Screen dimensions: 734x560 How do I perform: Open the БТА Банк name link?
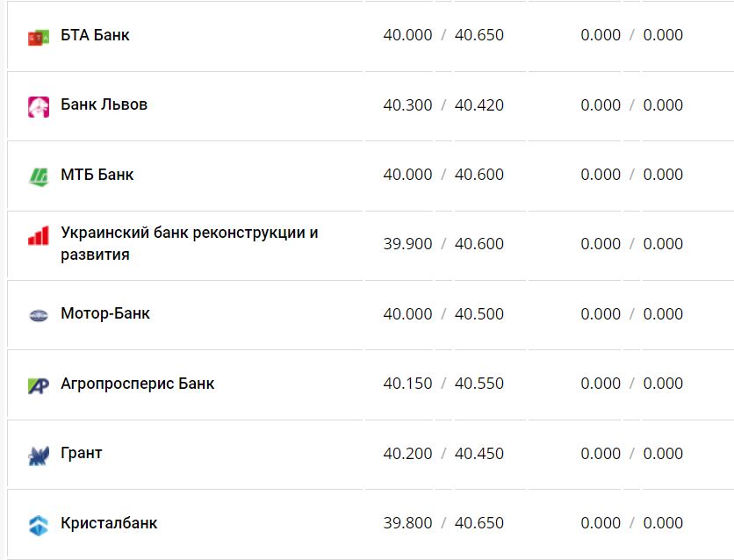coord(93,35)
